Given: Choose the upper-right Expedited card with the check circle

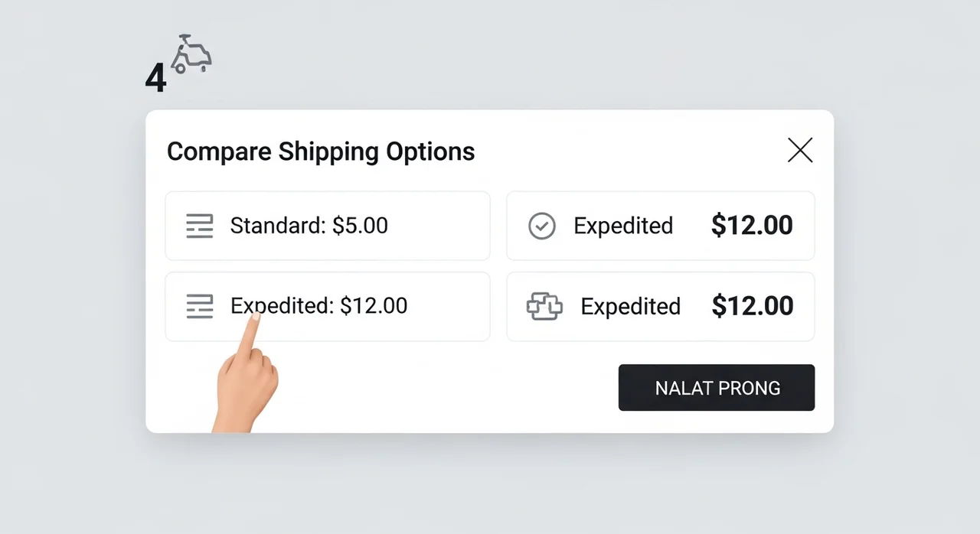Looking at the screenshot, I should pyautogui.click(x=661, y=226).
